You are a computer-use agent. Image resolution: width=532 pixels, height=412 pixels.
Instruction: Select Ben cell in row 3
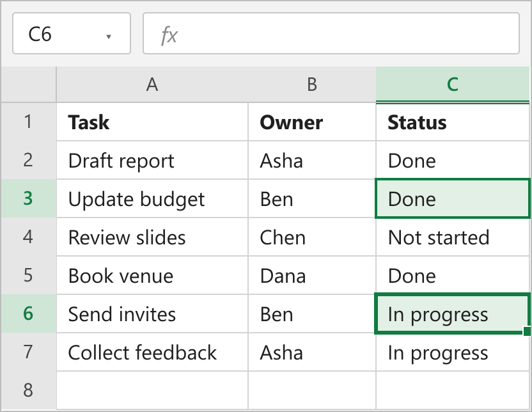(312, 198)
